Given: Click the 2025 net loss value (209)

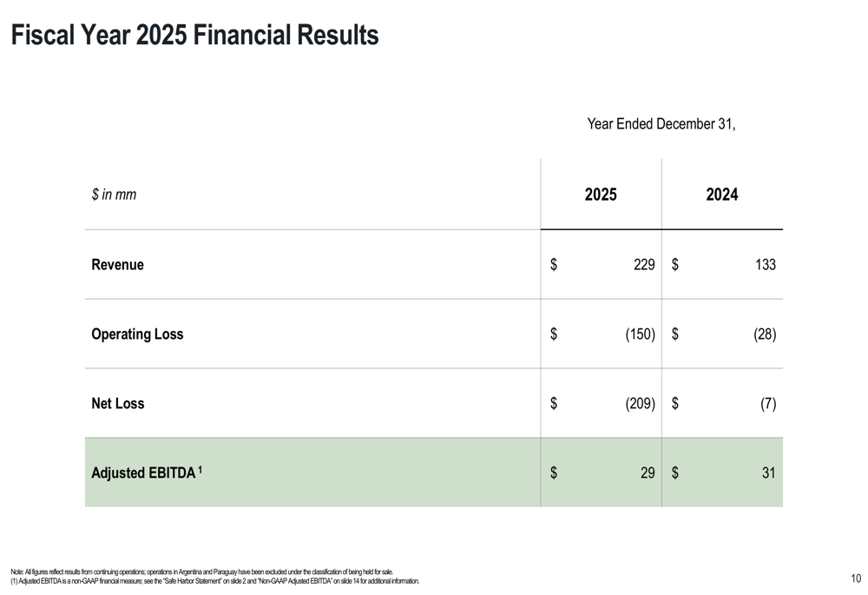Looking at the screenshot, I should pyautogui.click(x=640, y=404).
